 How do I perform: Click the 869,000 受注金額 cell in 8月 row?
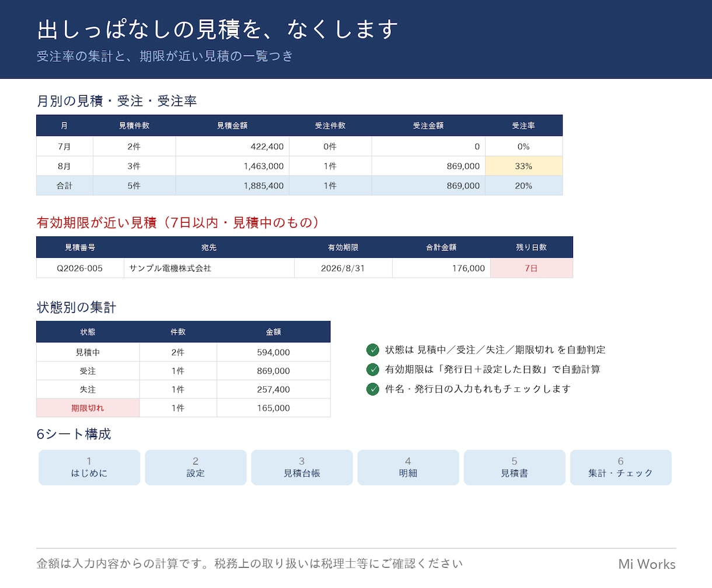coord(428,166)
